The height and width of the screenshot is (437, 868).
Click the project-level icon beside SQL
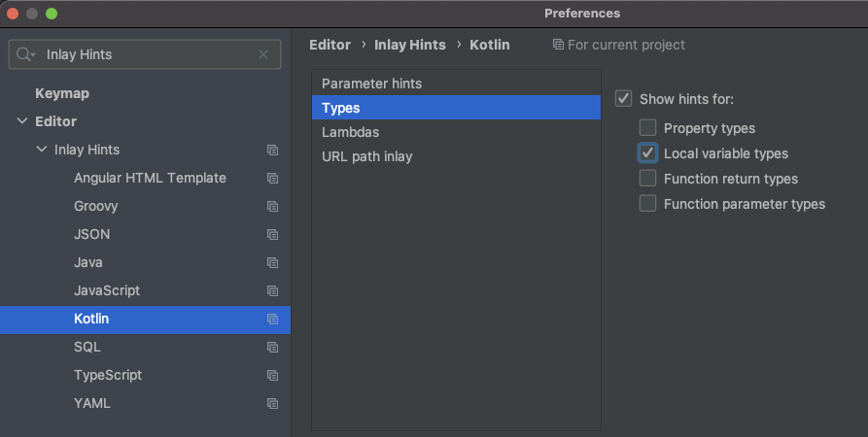tap(272, 348)
